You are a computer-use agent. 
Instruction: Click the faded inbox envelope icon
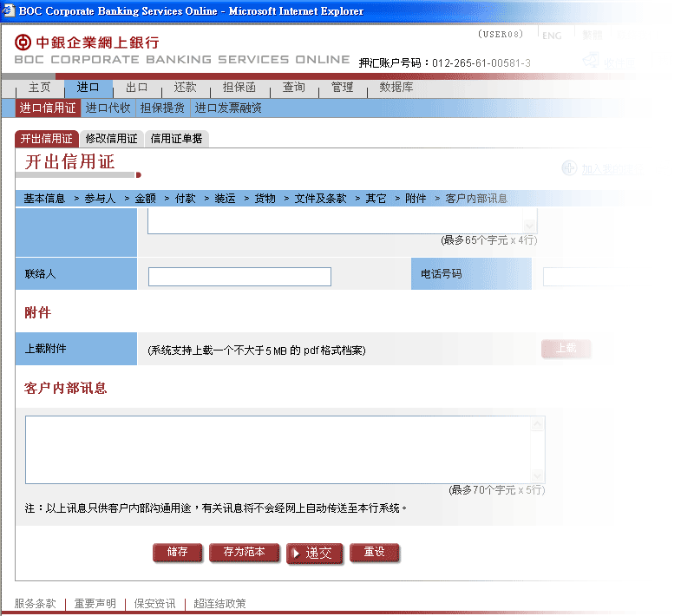click(592, 61)
